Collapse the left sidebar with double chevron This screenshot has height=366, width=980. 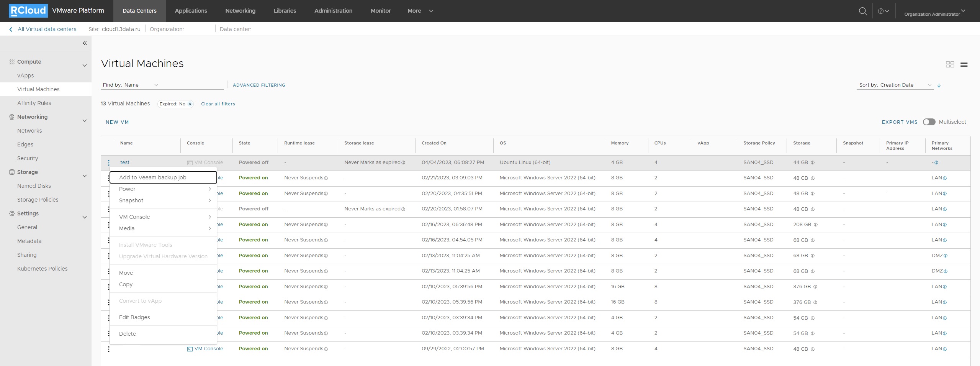point(85,43)
